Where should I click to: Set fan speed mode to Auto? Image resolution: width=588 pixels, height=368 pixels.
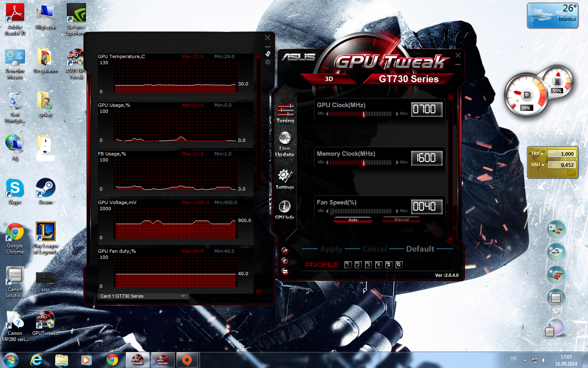tap(353, 220)
